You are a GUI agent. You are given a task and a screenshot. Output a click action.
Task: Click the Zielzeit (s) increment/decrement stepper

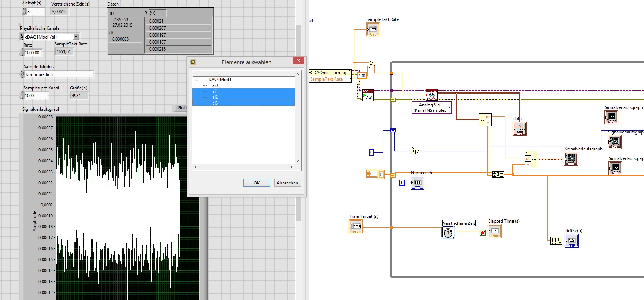click(x=24, y=12)
